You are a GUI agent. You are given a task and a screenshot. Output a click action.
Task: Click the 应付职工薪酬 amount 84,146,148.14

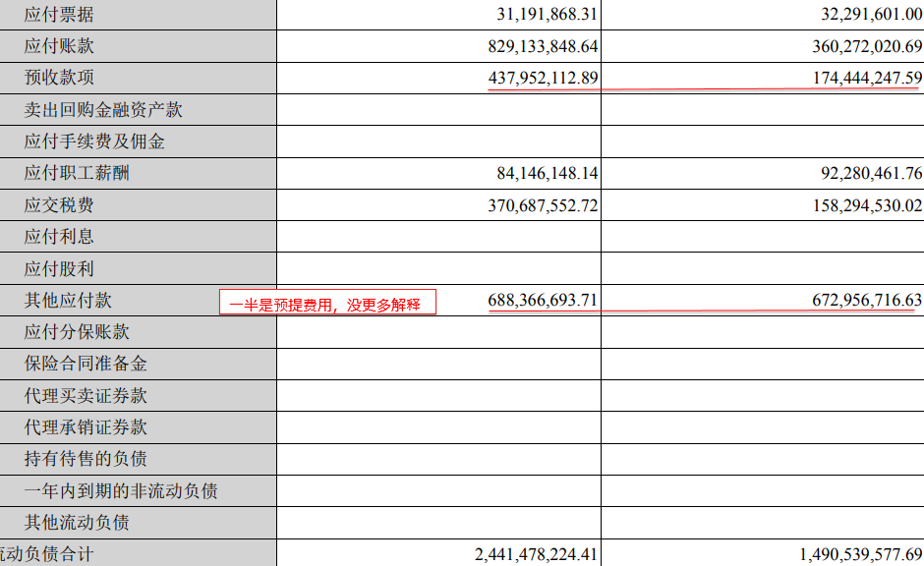[x=548, y=174]
